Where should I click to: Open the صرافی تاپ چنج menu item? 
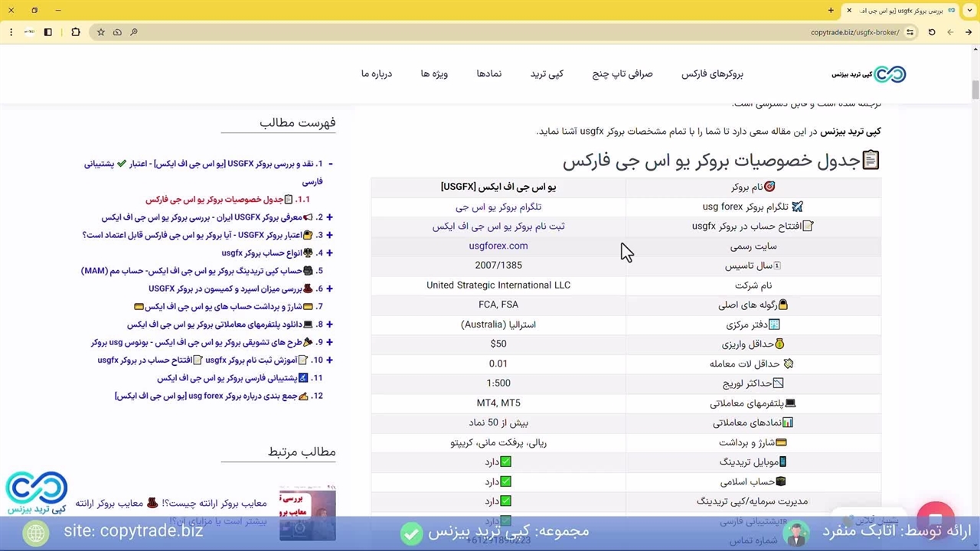(x=622, y=74)
